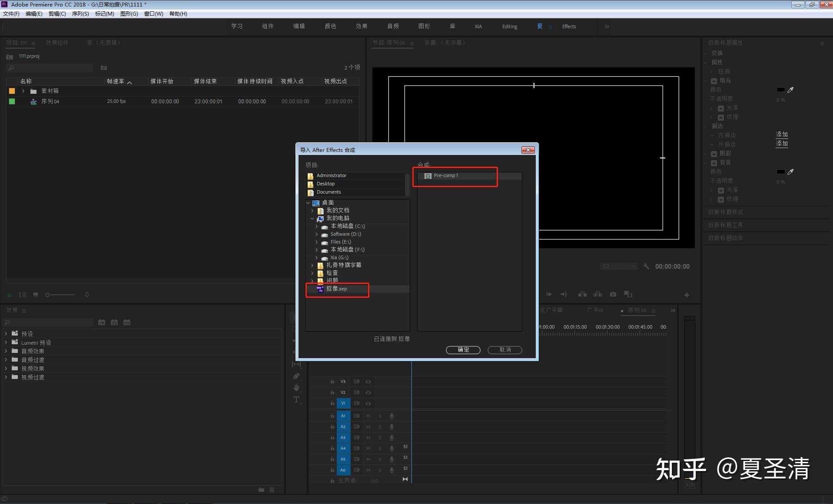
Task: Switch to the 颜色 workspace tab
Action: pos(330,26)
